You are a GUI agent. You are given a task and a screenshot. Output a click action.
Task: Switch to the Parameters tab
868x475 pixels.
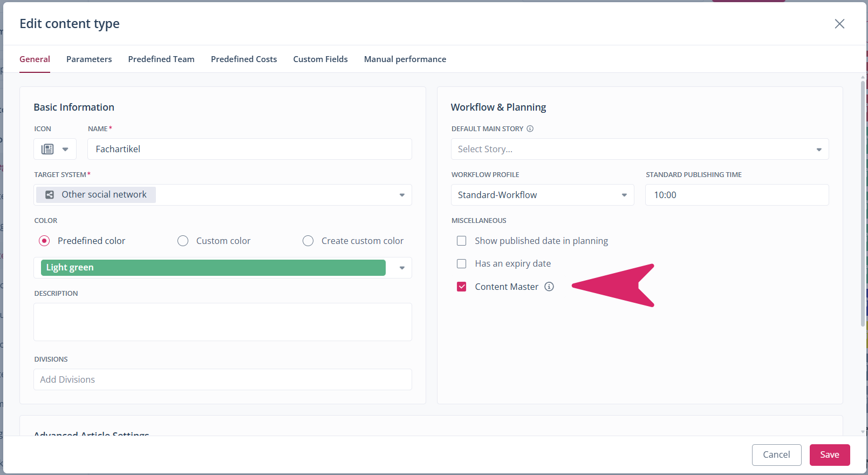coord(89,59)
